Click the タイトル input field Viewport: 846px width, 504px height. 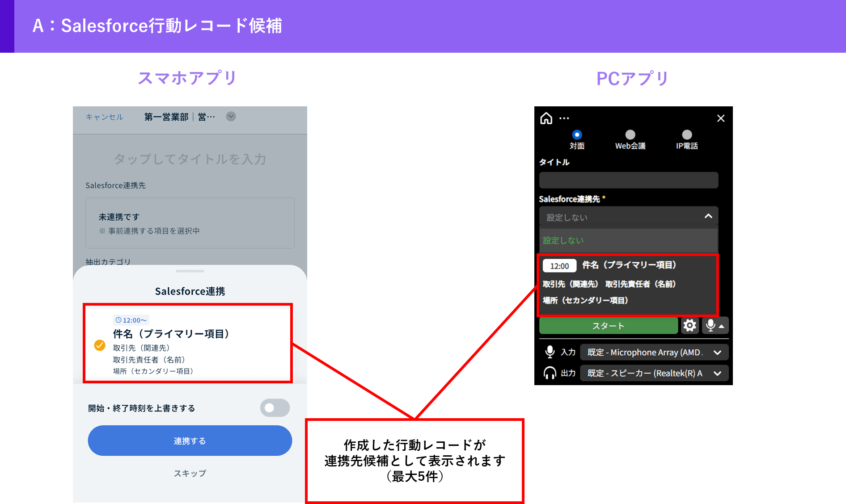click(x=628, y=180)
